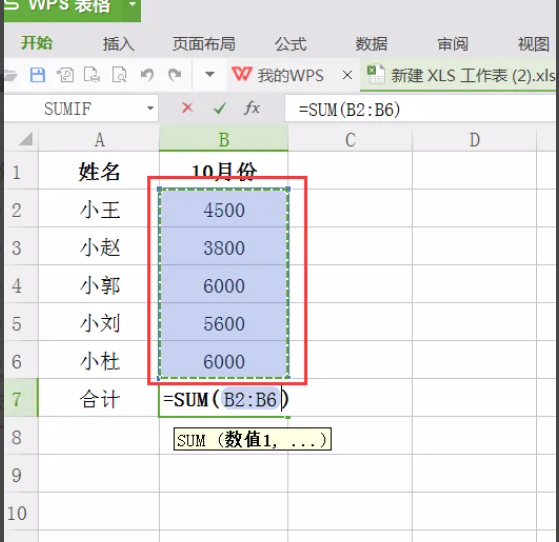
Task: Click the Select All corner triangle
Action: pyautogui.click(x=26, y=139)
